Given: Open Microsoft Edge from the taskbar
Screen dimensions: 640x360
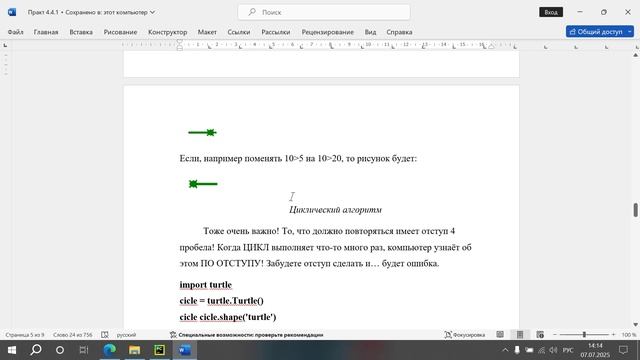Looking at the screenshot, I should tap(109, 350).
